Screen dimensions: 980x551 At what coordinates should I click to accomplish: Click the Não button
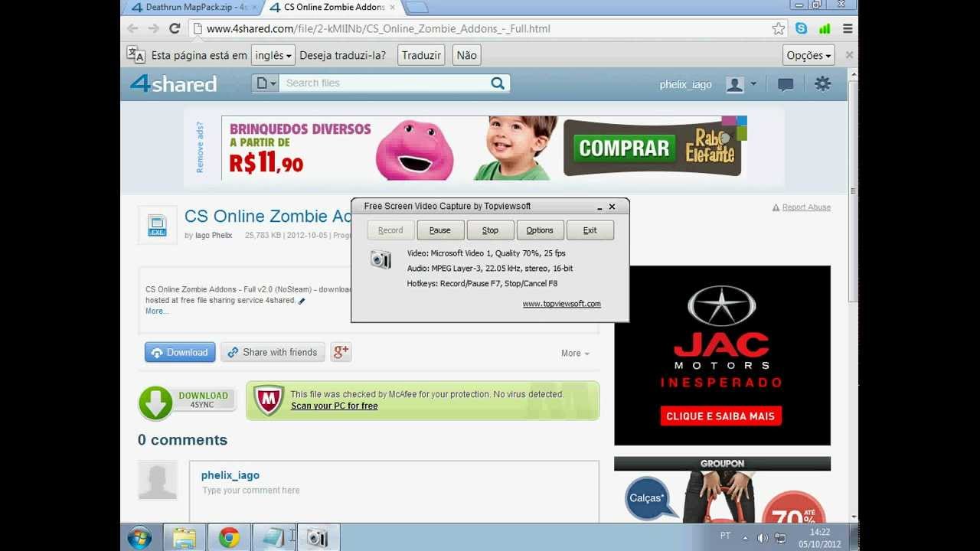coord(466,55)
